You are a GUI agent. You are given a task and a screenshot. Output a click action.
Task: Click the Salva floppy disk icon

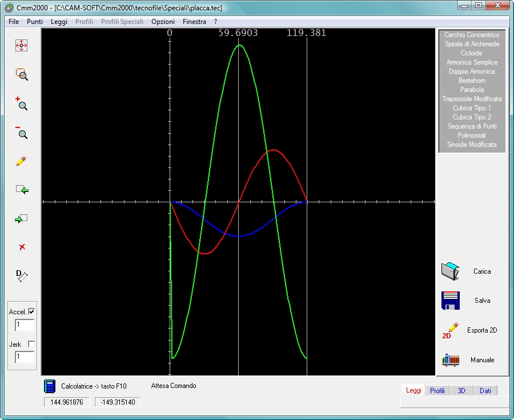[451, 301]
